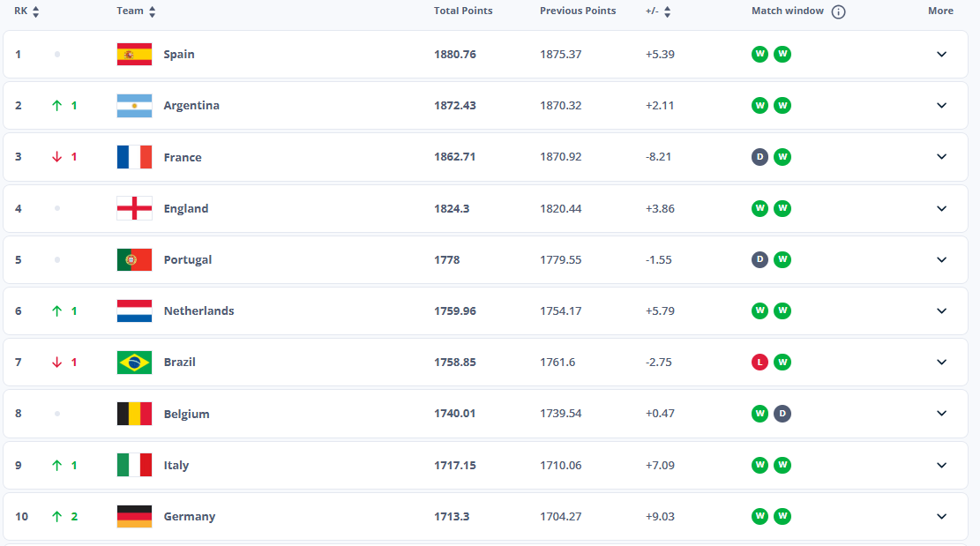This screenshot has width=980, height=546.
Task: Click the Match window info icon
Action: (838, 11)
